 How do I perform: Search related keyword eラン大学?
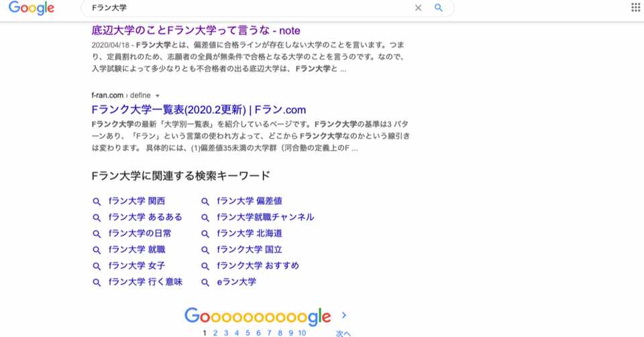click(237, 281)
